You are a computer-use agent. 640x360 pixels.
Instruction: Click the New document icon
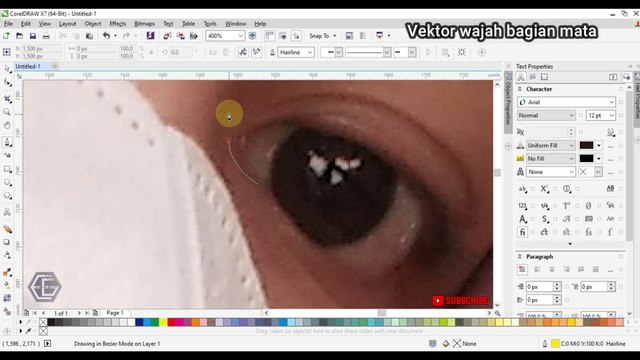point(7,36)
